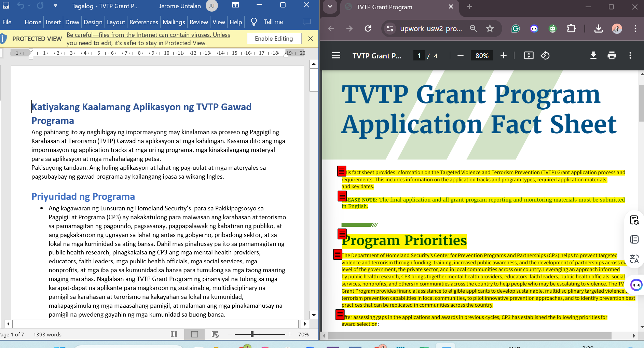Select the Mailings tab
Image resolution: width=644 pixels, height=348 pixels.
pyautogui.click(x=174, y=22)
